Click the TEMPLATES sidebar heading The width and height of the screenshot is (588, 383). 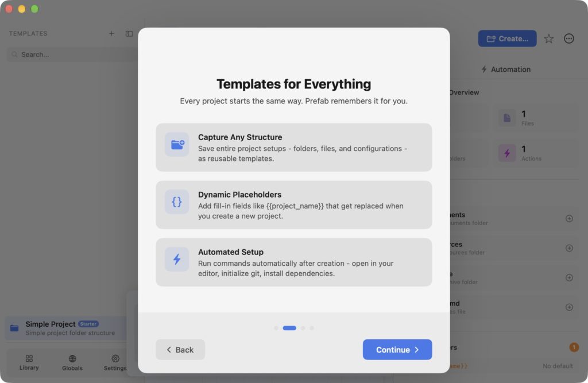pos(28,33)
